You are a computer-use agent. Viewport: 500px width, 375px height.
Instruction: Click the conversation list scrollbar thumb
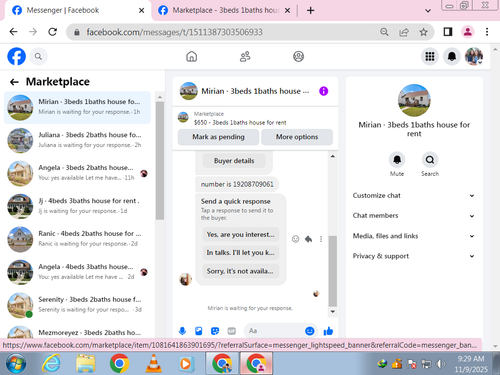[160, 161]
